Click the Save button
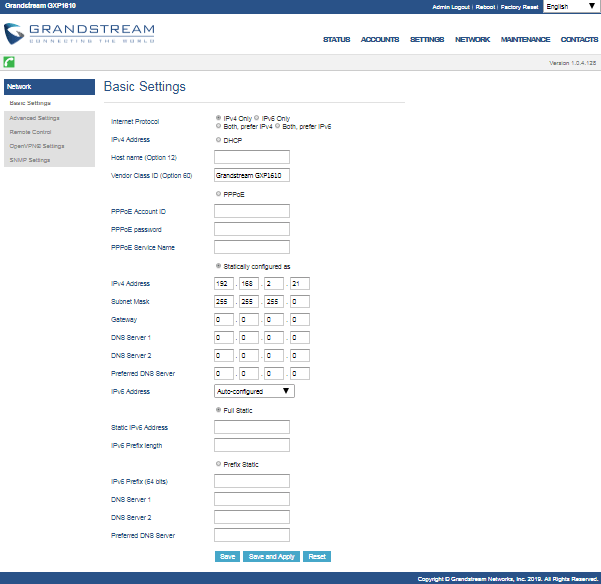Viewport: 601px width, 584px height. (227, 556)
